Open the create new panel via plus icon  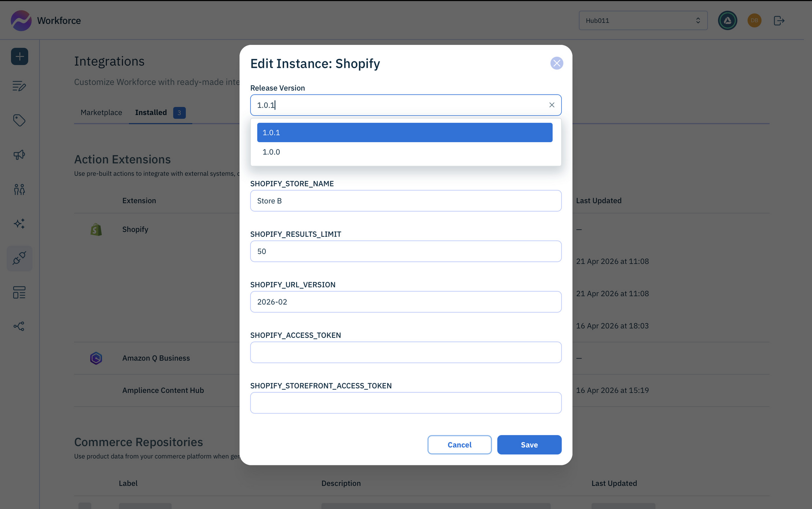(19, 56)
